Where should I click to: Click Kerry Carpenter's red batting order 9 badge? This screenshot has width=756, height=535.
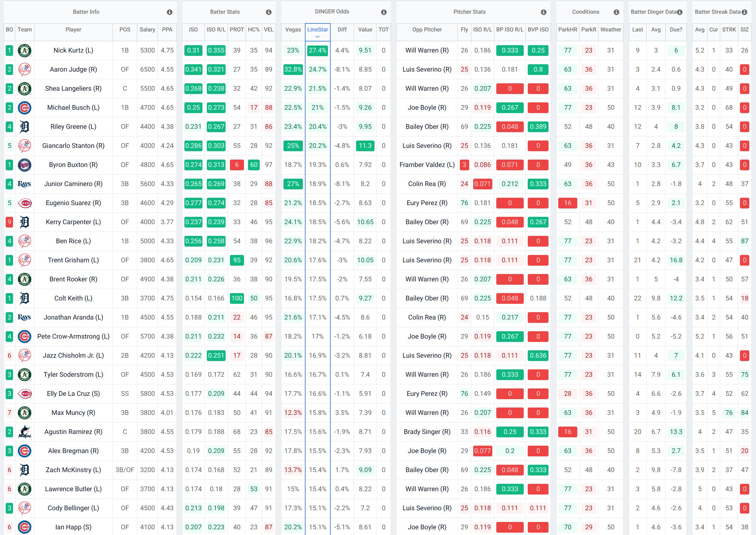click(9, 222)
